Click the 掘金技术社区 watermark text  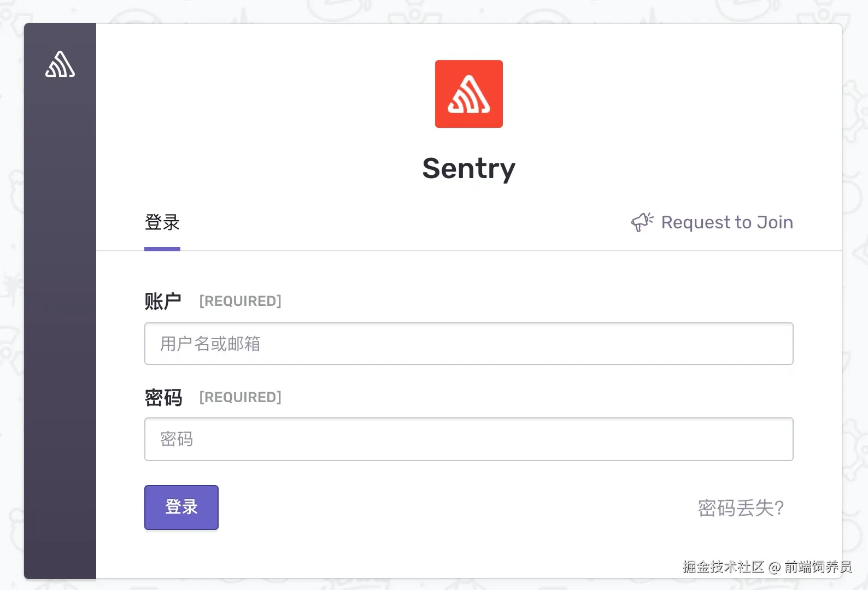(x=723, y=567)
